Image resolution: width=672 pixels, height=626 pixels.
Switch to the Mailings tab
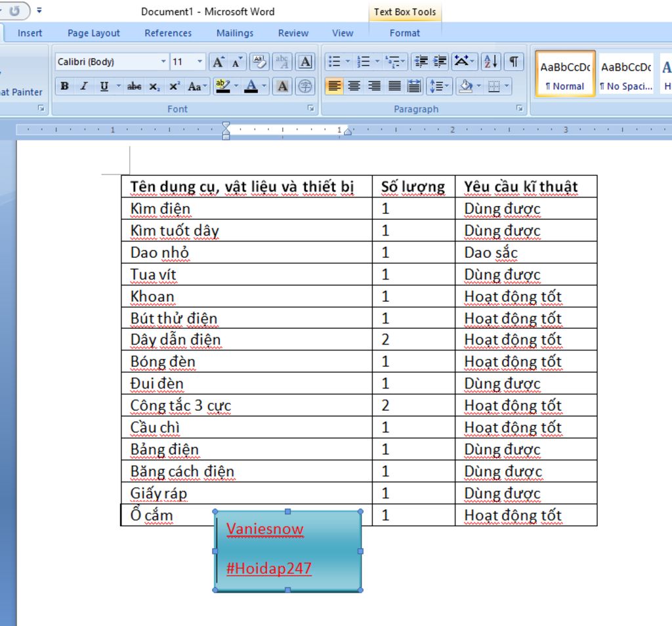tap(234, 33)
